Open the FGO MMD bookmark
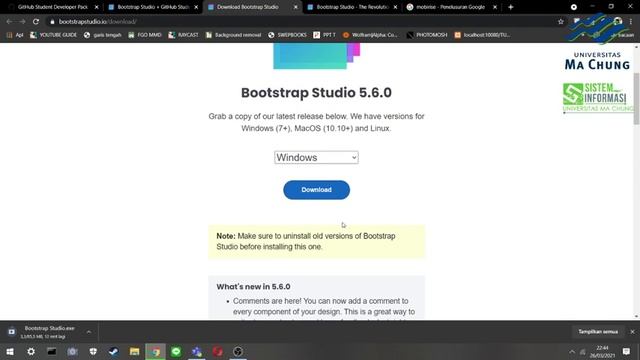This screenshot has height=360, width=640. coord(145,35)
